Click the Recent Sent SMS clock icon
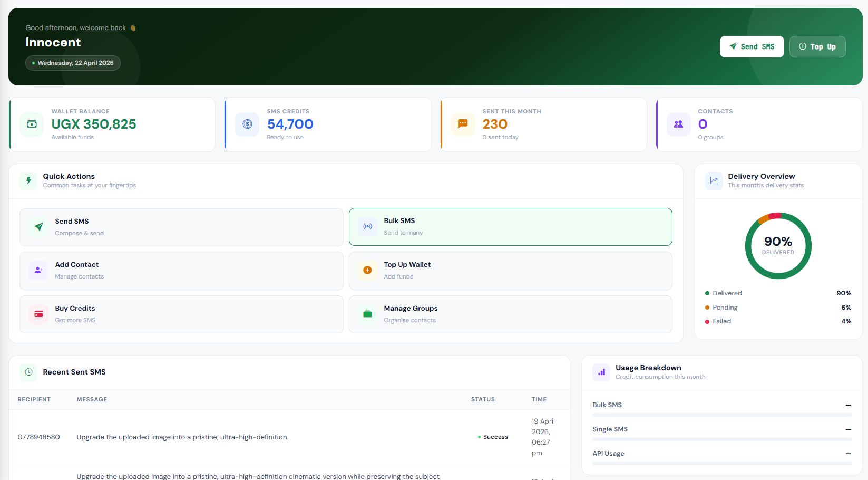The width and height of the screenshot is (868, 480). 28,372
